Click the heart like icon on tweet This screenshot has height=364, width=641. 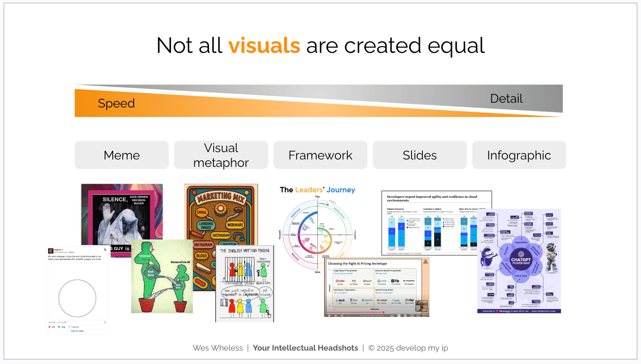[x=49, y=327]
